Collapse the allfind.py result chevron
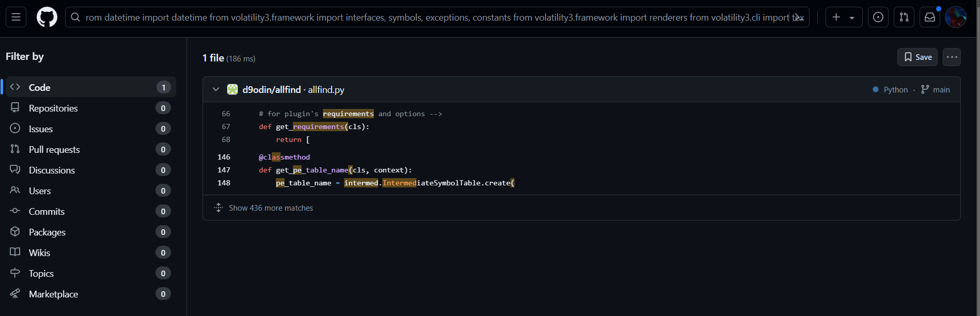Screen dimensions: 980x316 pyautogui.click(x=216, y=89)
